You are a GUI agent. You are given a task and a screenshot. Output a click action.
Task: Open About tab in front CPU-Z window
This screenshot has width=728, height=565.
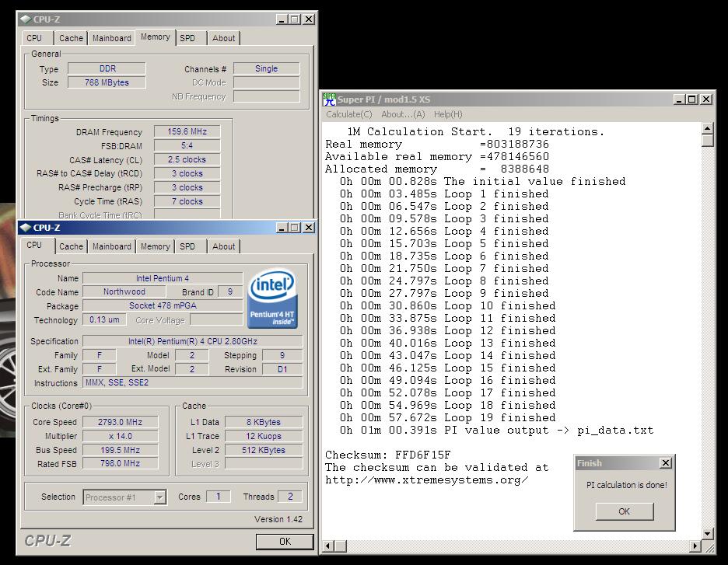[224, 246]
